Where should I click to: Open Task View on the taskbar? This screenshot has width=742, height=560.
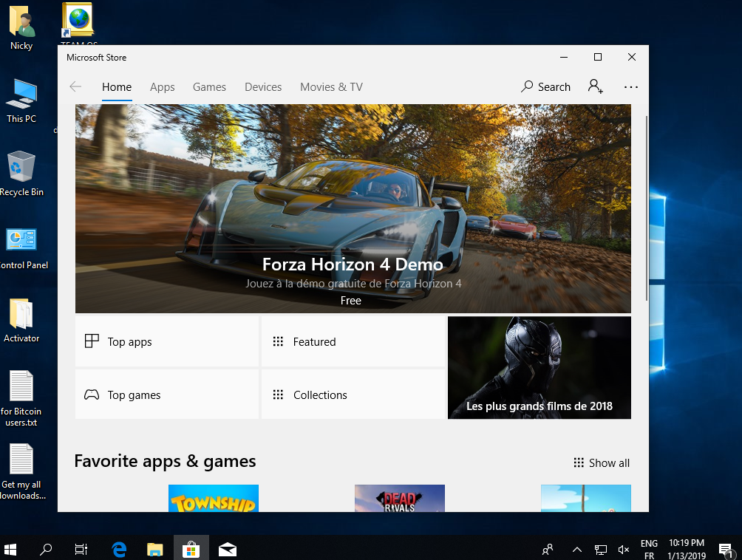coord(81,549)
